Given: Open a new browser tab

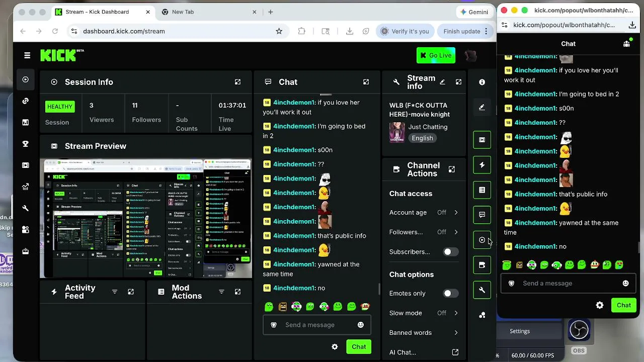Looking at the screenshot, I should click(x=271, y=12).
